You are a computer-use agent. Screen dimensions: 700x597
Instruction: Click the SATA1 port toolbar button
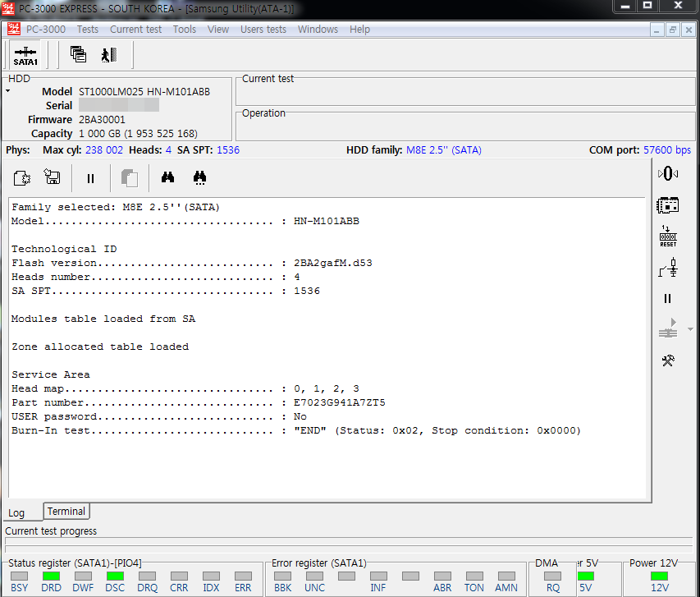click(x=25, y=55)
